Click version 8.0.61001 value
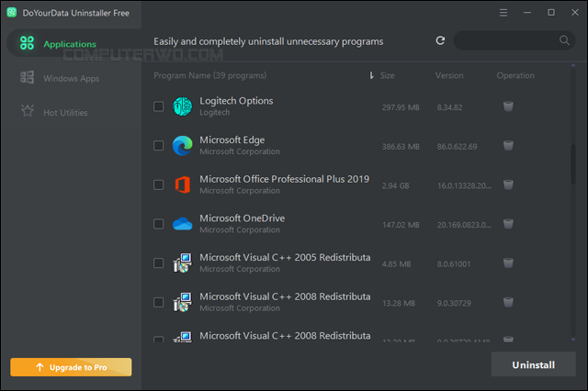The width and height of the screenshot is (588, 391). [453, 264]
